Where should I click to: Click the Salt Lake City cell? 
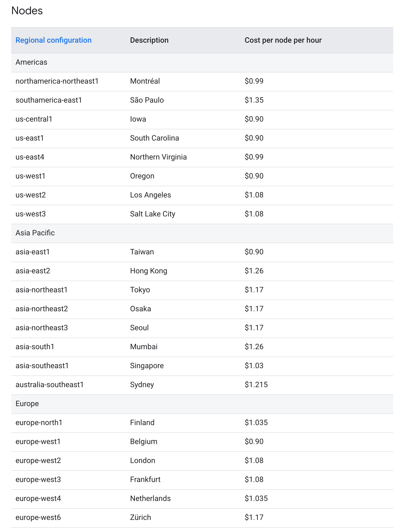pos(152,214)
